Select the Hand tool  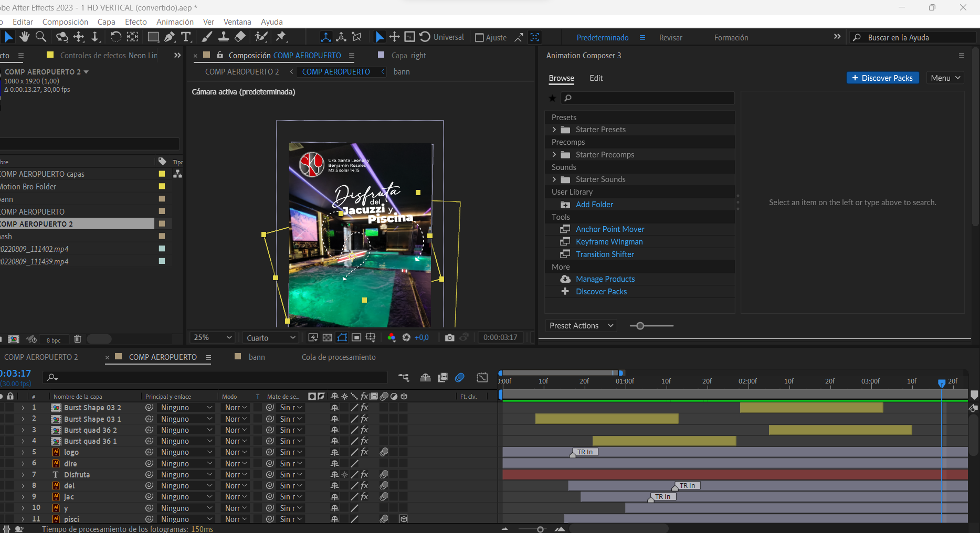[x=24, y=37]
